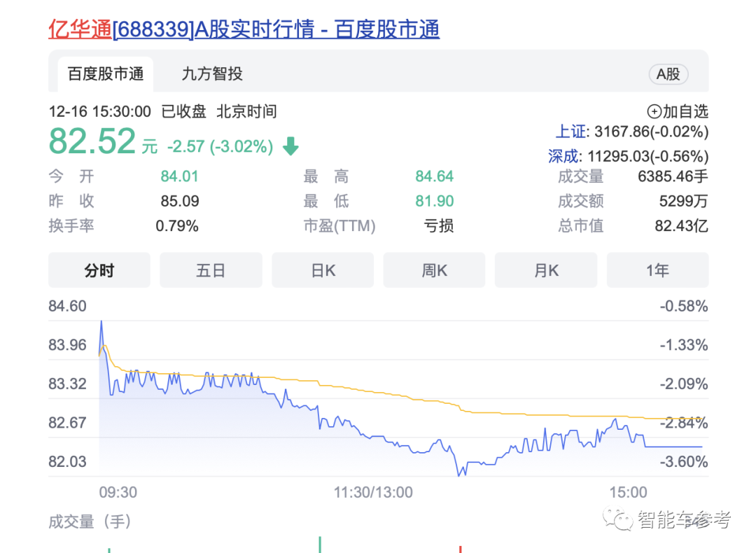Click the current price 82.52
This screenshot has width=756, height=553.
tap(92, 141)
